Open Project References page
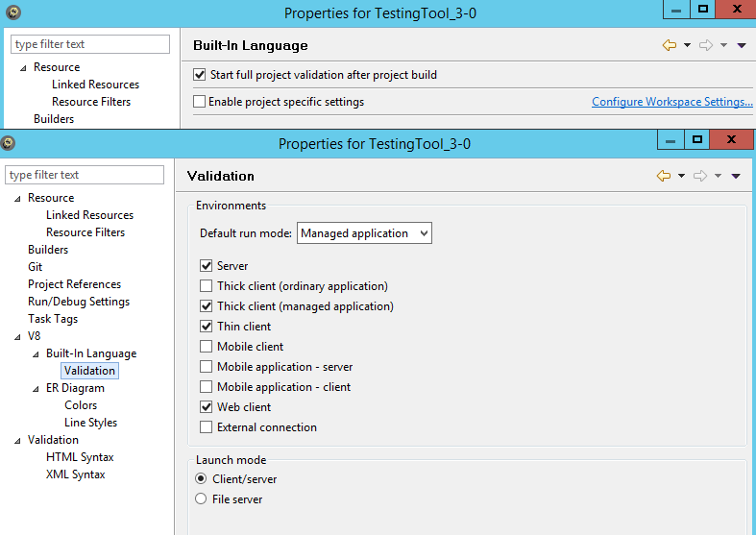 coord(74,284)
